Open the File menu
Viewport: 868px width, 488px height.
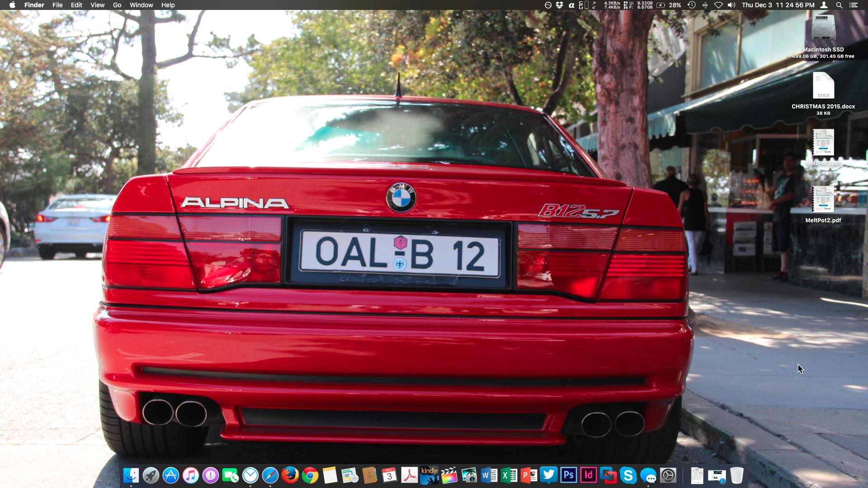(x=57, y=5)
